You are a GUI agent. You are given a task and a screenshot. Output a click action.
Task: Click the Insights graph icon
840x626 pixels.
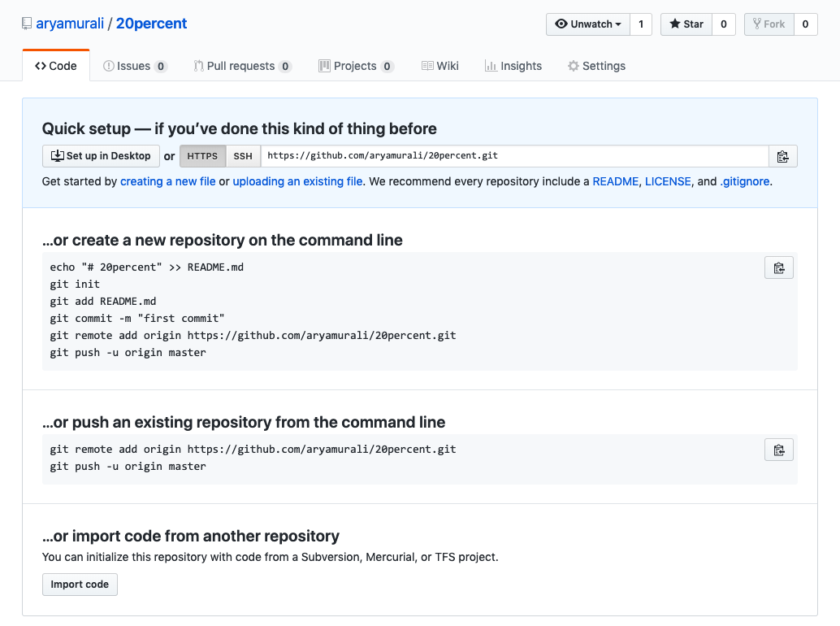point(491,66)
